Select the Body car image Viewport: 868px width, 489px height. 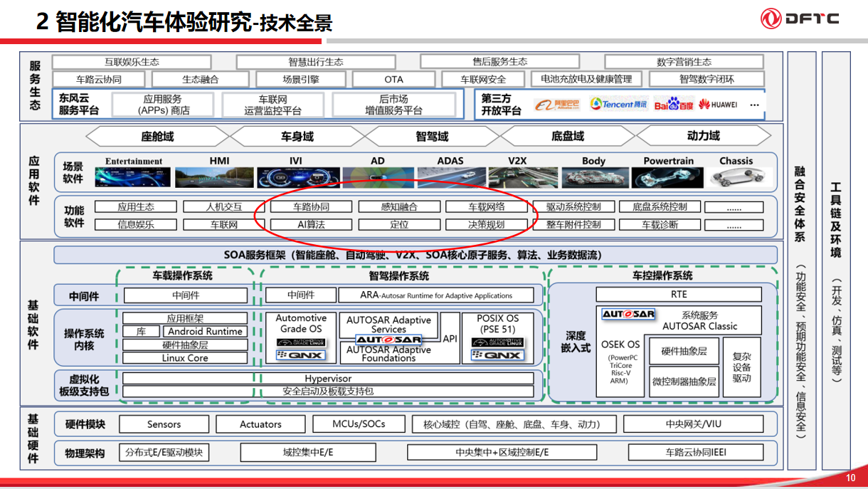[x=595, y=177]
